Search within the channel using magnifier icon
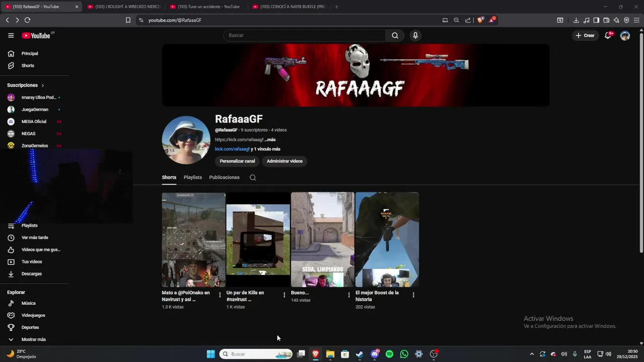 253,177
